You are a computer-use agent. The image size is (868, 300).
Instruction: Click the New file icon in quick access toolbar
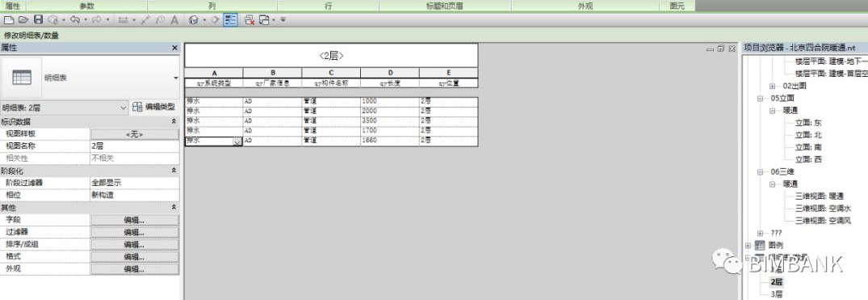tap(9, 20)
